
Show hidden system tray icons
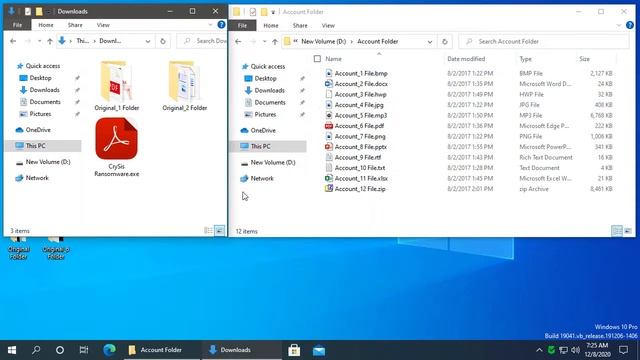pos(539,350)
